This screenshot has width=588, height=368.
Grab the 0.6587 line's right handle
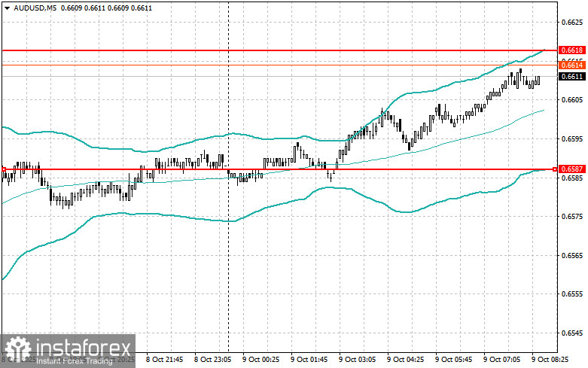[x=555, y=169]
